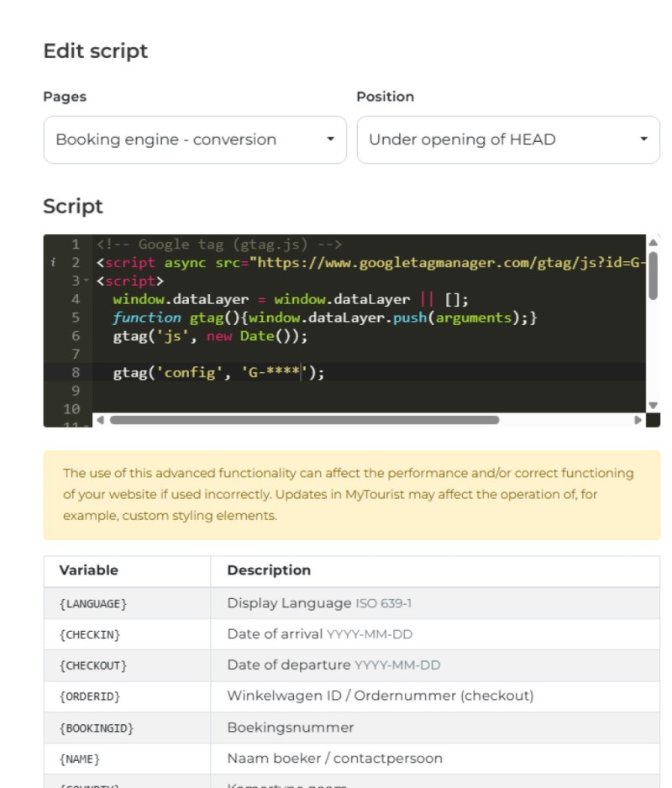Image resolution: width=672 pixels, height=788 pixels.
Task: Click line number 5 in the gutter
Action: [x=76, y=318]
